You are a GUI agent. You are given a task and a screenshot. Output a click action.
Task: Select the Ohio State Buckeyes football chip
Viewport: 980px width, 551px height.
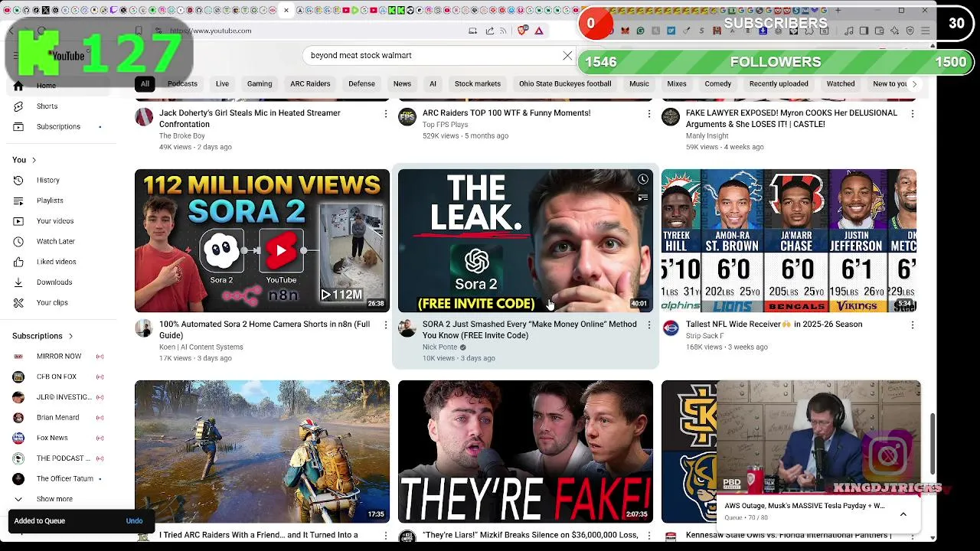pyautogui.click(x=565, y=84)
